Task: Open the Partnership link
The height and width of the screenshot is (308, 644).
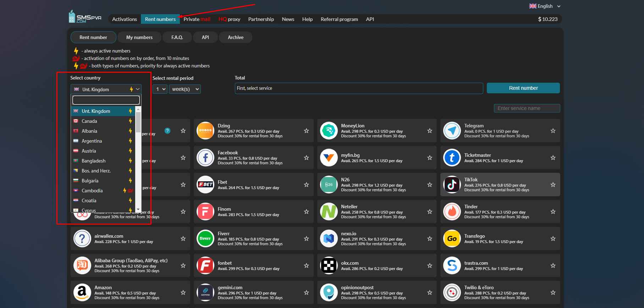Action: [x=261, y=19]
